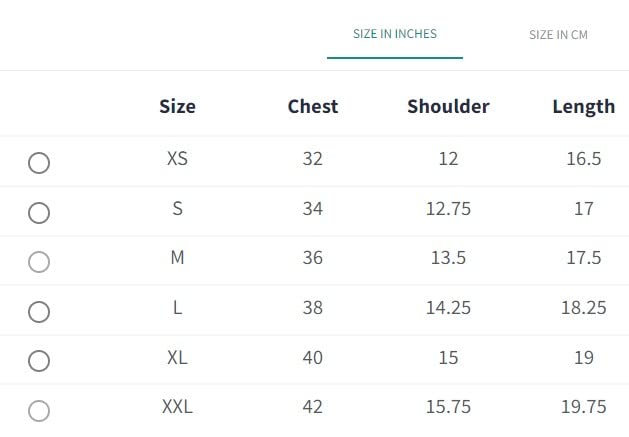The width and height of the screenshot is (629, 437).
Task: Click the chest value 42
Action: [313, 406]
